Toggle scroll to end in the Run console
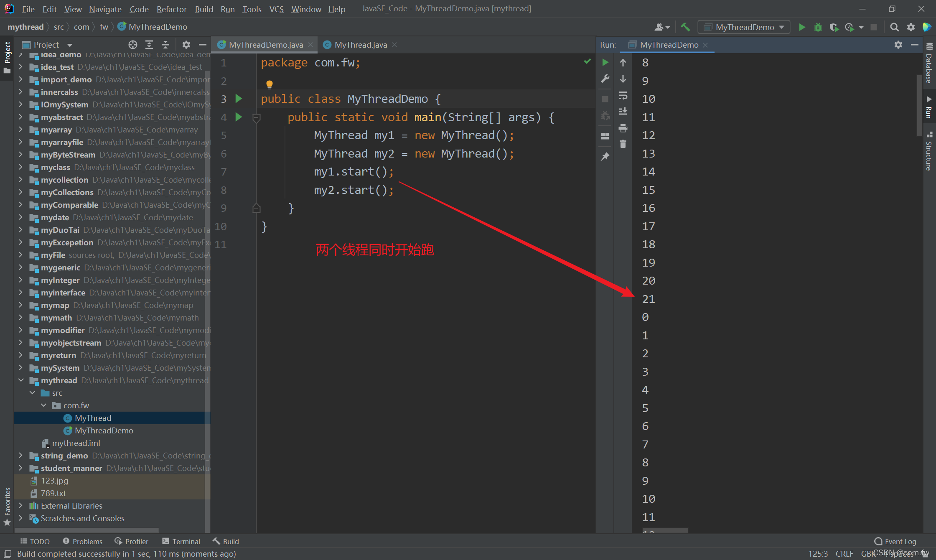936x560 pixels. [623, 112]
